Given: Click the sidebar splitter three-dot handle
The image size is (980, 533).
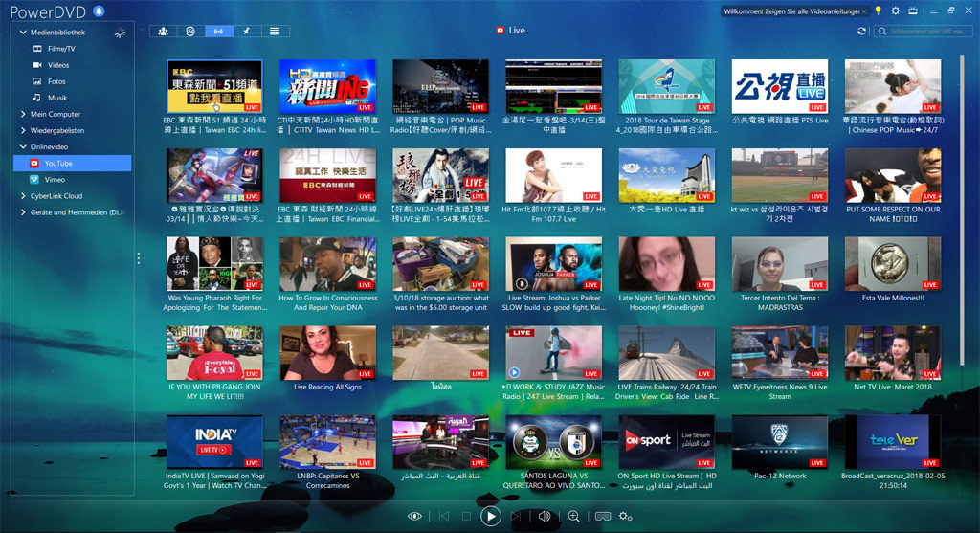Looking at the screenshot, I should [138, 258].
